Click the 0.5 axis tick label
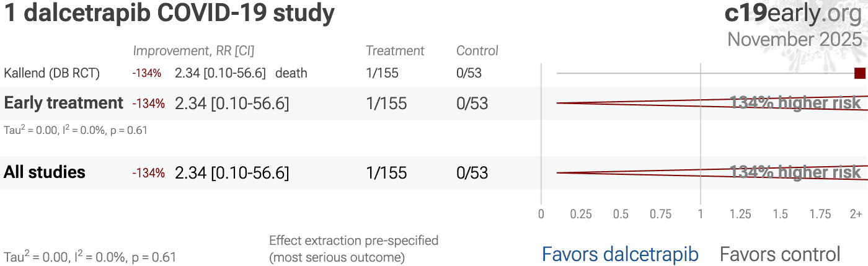868x266 pixels. click(621, 215)
